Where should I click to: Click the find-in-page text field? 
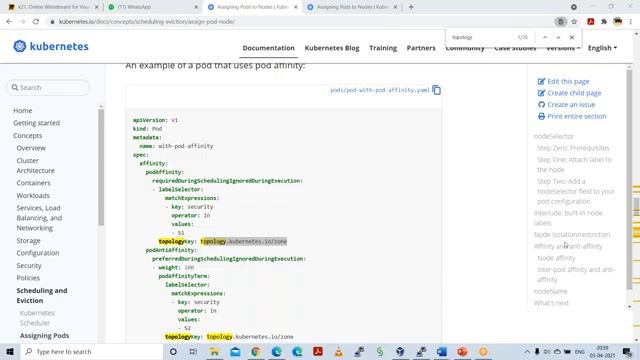coord(482,37)
